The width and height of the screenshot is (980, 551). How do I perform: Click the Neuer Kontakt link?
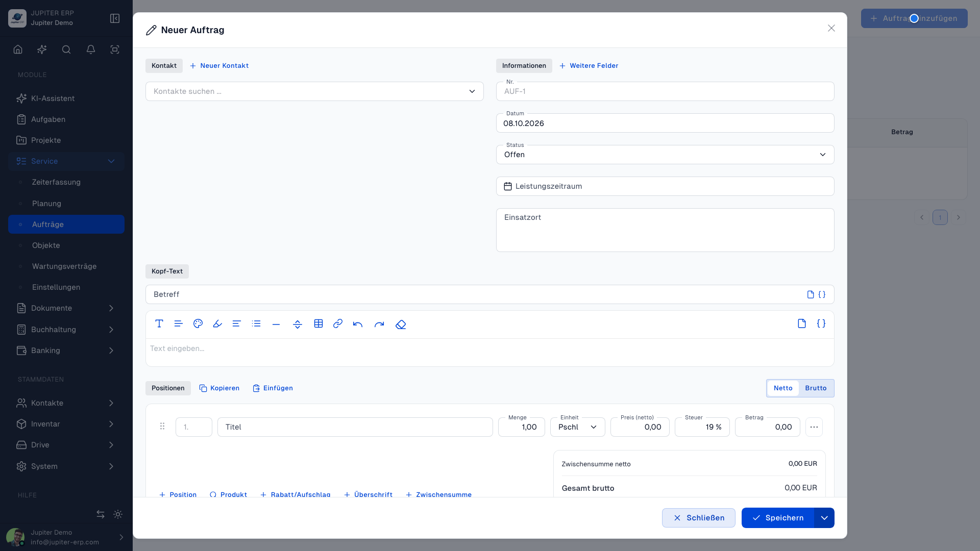(x=219, y=66)
